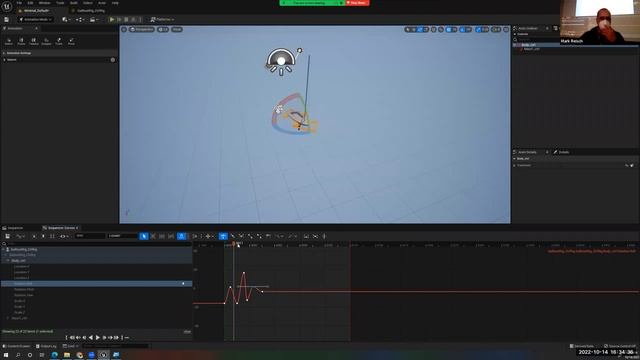This screenshot has width=640, height=360.
Task: Switch to the Details tab
Action: click(562, 152)
